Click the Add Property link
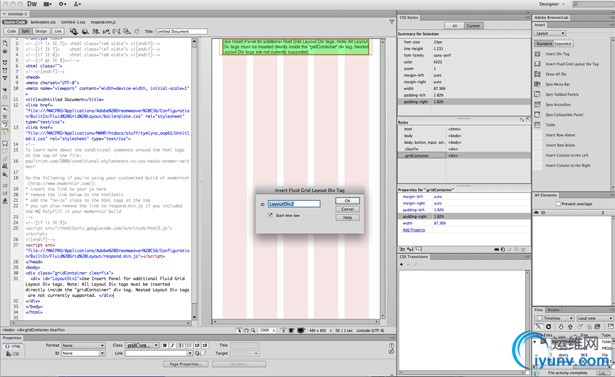 coord(414,230)
